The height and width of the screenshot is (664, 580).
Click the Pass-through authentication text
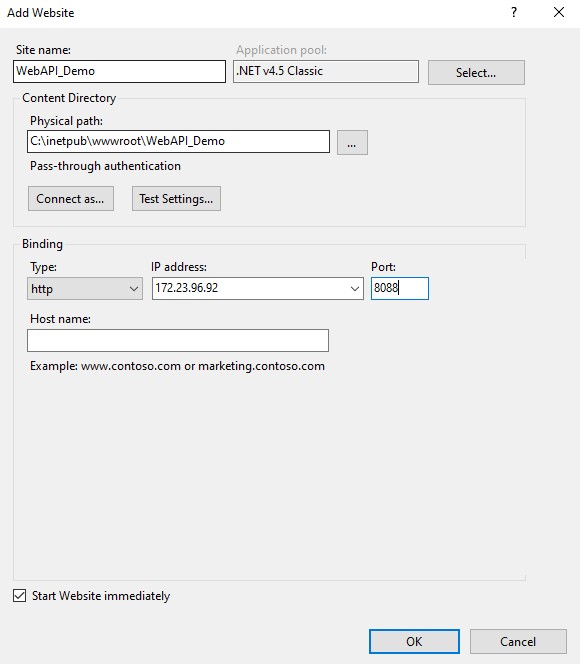tap(105, 166)
